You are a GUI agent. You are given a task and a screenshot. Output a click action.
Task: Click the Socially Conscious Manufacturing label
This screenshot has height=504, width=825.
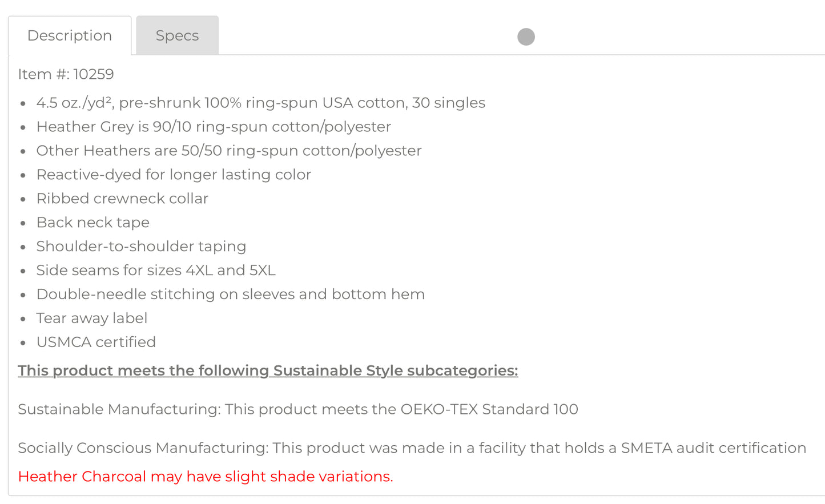click(x=143, y=448)
